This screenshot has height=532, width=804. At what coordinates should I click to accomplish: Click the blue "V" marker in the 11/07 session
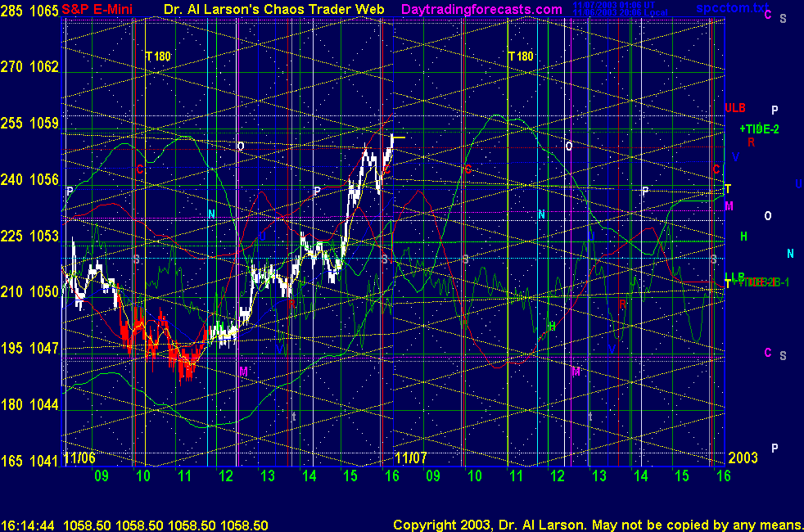coord(612,349)
